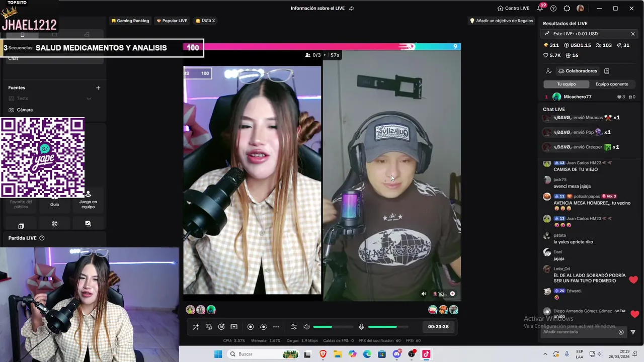Open the profile avatar menu

pos(580,9)
